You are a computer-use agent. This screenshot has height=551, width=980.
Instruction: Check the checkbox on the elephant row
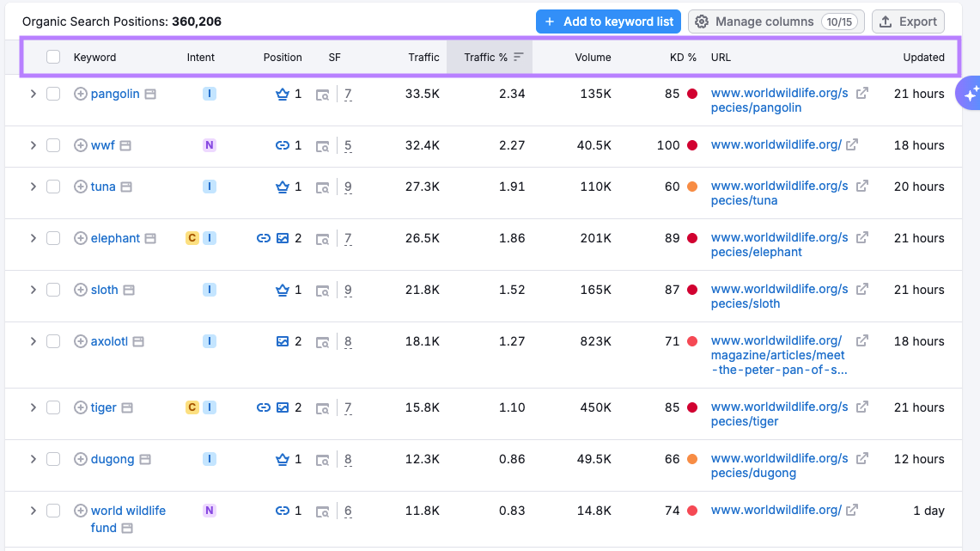point(52,238)
